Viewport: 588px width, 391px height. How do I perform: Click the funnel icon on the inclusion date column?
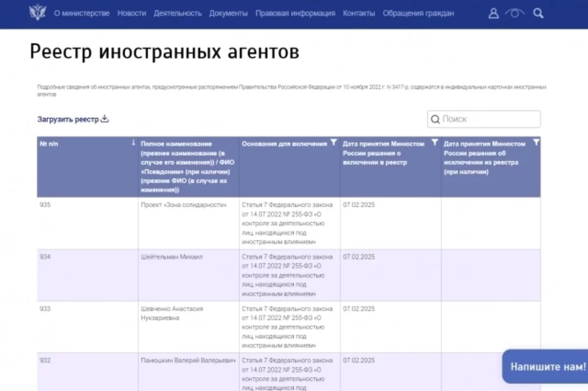coord(435,142)
